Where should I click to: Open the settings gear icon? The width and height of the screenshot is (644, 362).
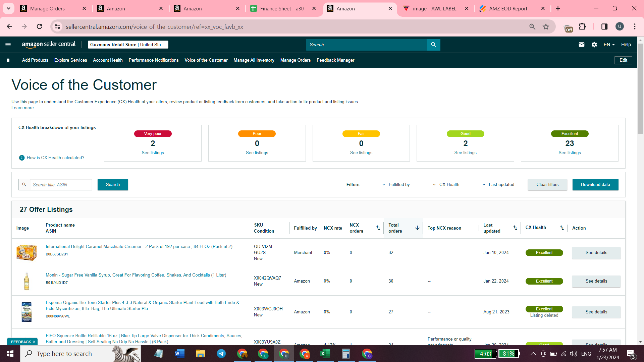[594, 45]
